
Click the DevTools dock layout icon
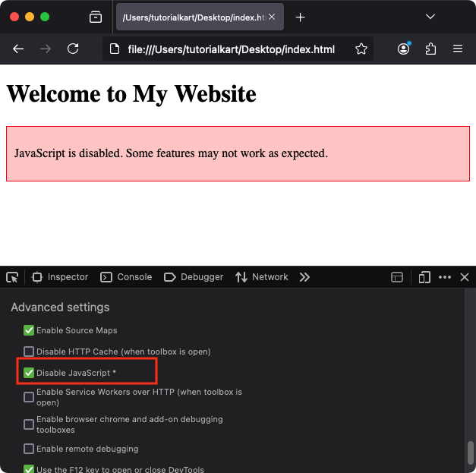tap(397, 277)
